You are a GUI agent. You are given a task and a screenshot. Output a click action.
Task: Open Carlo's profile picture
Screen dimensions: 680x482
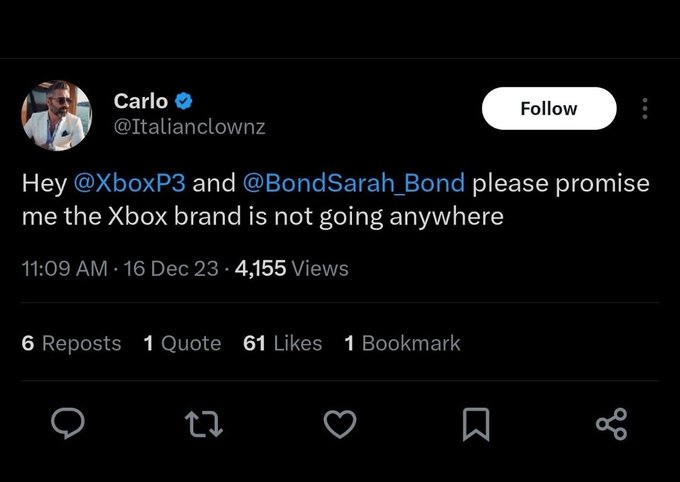pyautogui.click(x=56, y=115)
